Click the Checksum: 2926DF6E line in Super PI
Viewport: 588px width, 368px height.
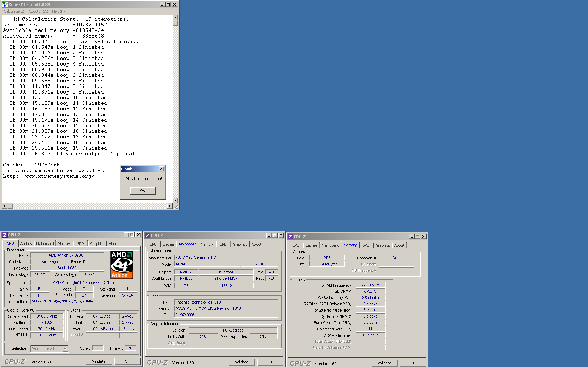coord(31,165)
